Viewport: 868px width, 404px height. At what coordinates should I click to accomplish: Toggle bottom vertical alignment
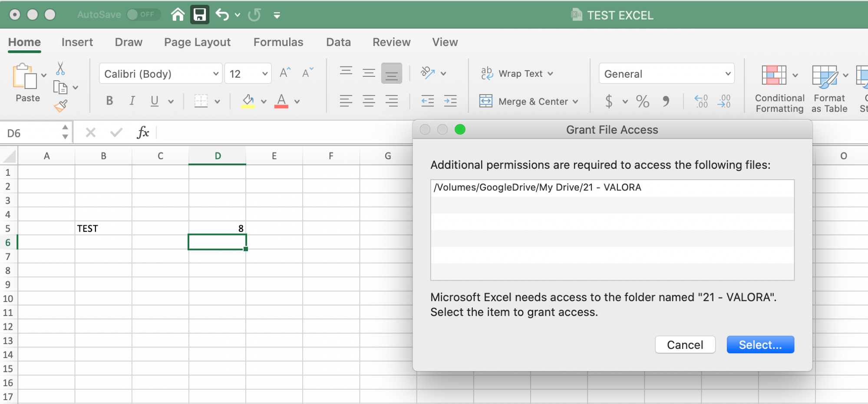(392, 73)
